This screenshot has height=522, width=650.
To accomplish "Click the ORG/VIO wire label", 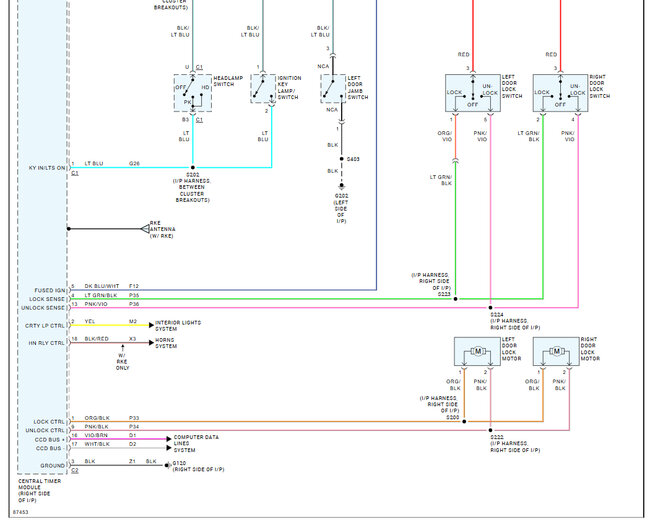I will point(445,136).
